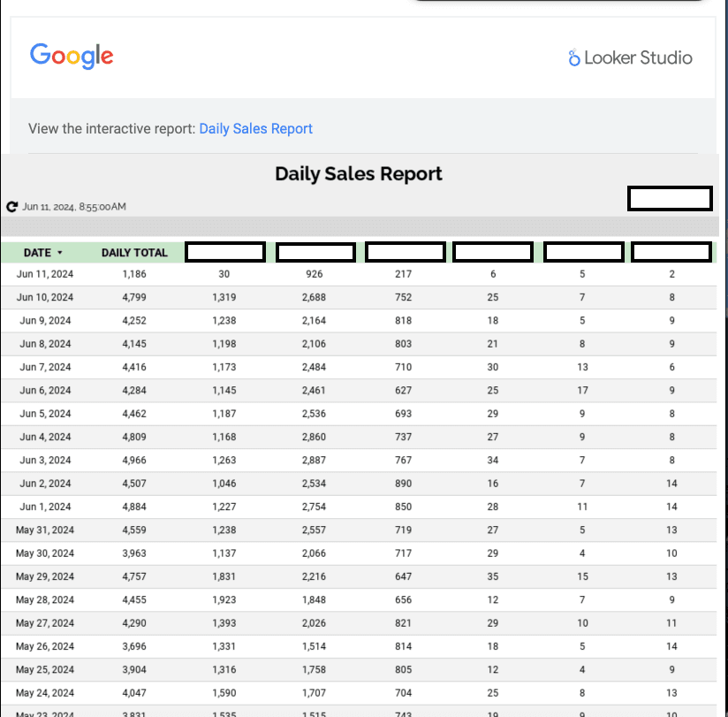This screenshot has height=717, width=728.
Task: Click the value 890 in Jun 2 row
Action: (x=404, y=484)
